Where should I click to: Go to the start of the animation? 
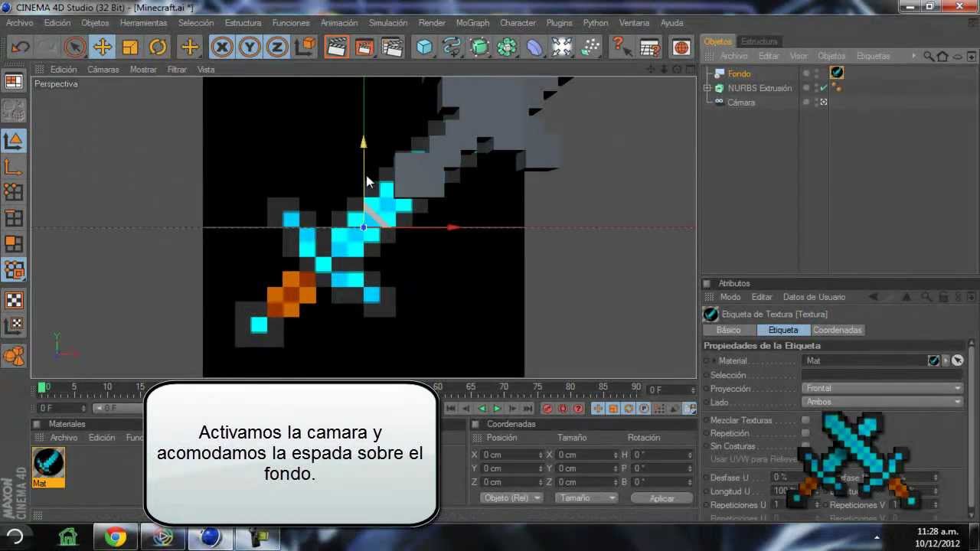[451, 409]
